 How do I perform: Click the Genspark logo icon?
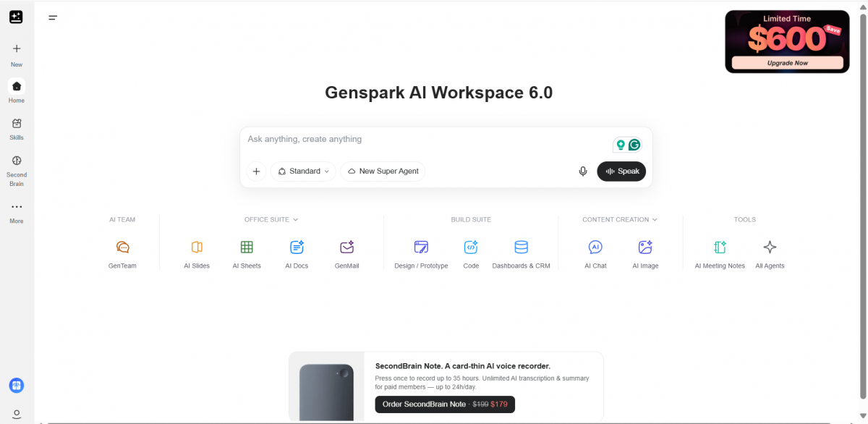16,17
